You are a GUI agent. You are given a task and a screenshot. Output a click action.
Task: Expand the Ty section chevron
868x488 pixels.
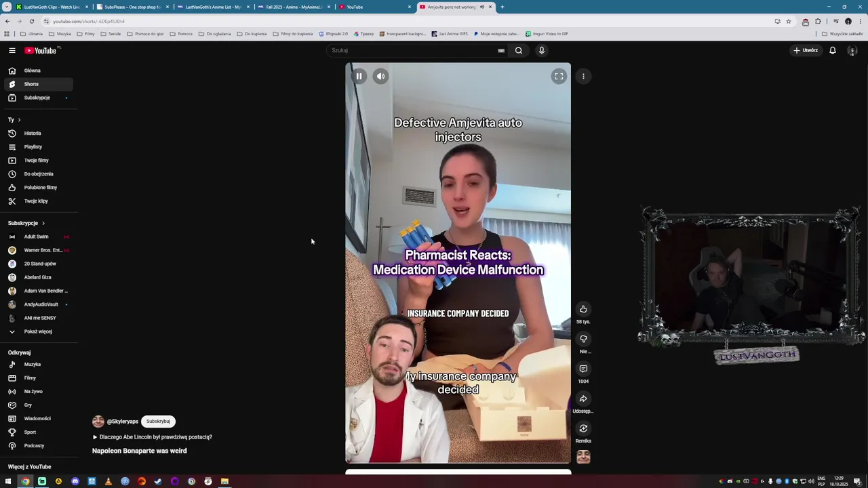[19, 120]
